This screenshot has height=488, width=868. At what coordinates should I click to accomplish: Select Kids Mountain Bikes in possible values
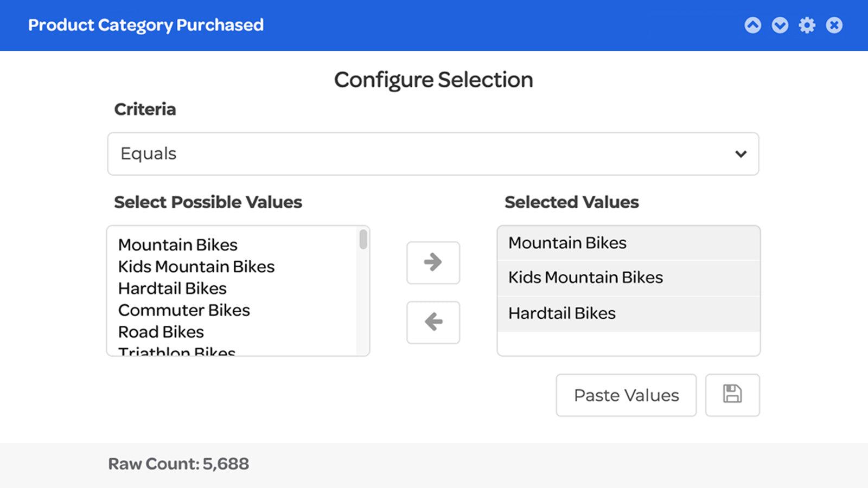pos(196,267)
